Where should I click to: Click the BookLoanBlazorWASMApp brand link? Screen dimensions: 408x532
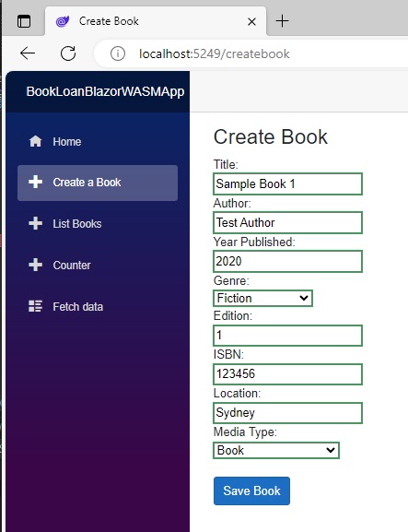click(x=105, y=91)
